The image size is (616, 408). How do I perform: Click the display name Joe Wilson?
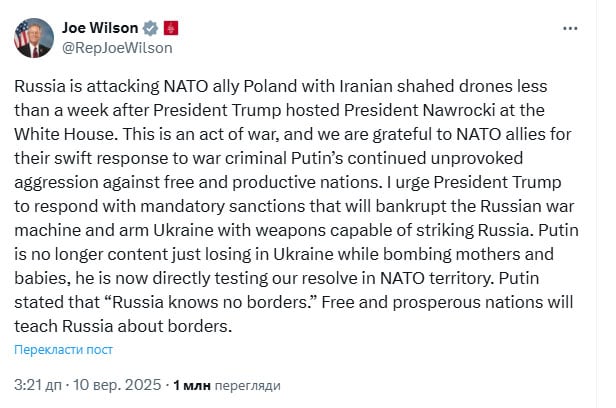click(x=100, y=28)
